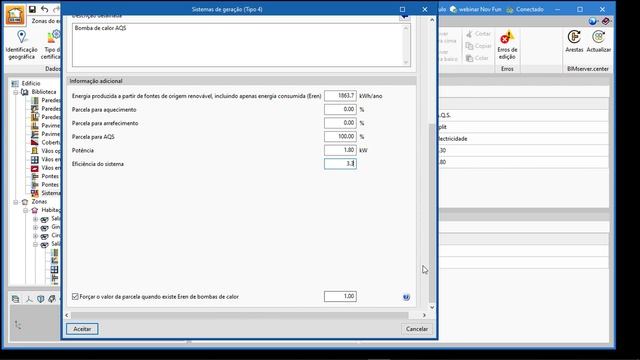Image resolution: width=640 pixels, height=360 pixels.
Task: Click dialog vertical scrollbar down arrow
Action: [x=432, y=307]
